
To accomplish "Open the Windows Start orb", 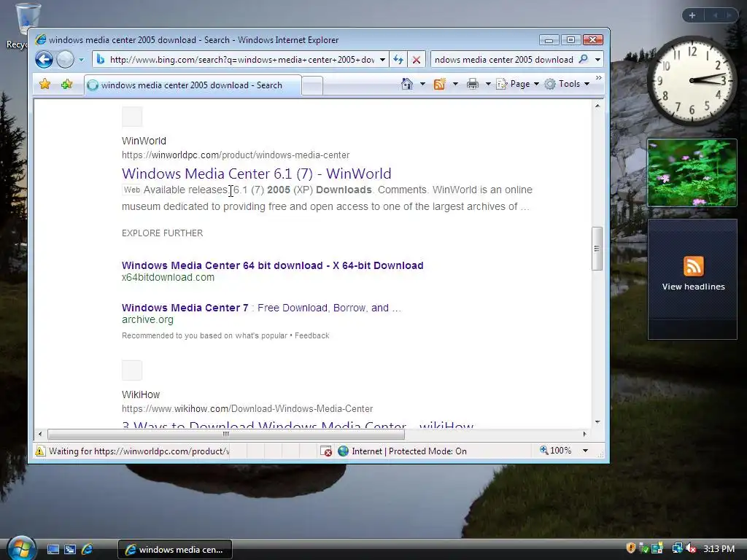I will coord(21,548).
